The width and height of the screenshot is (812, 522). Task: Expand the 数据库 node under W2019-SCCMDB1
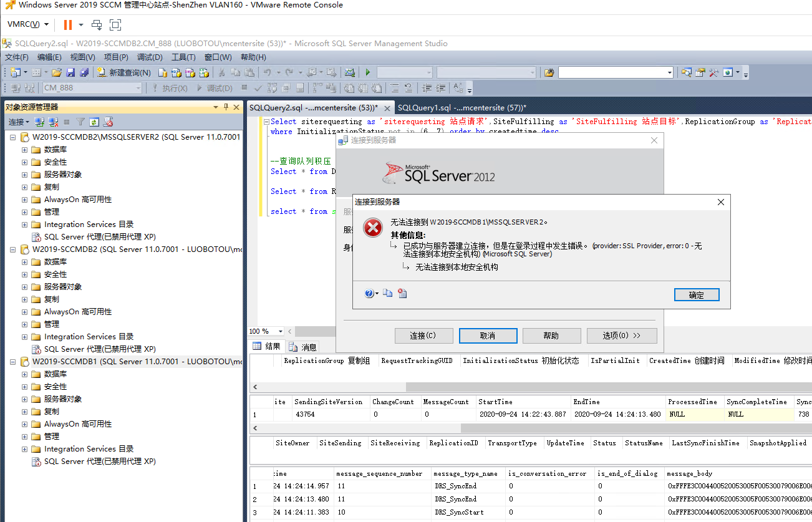tap(25, 374)
